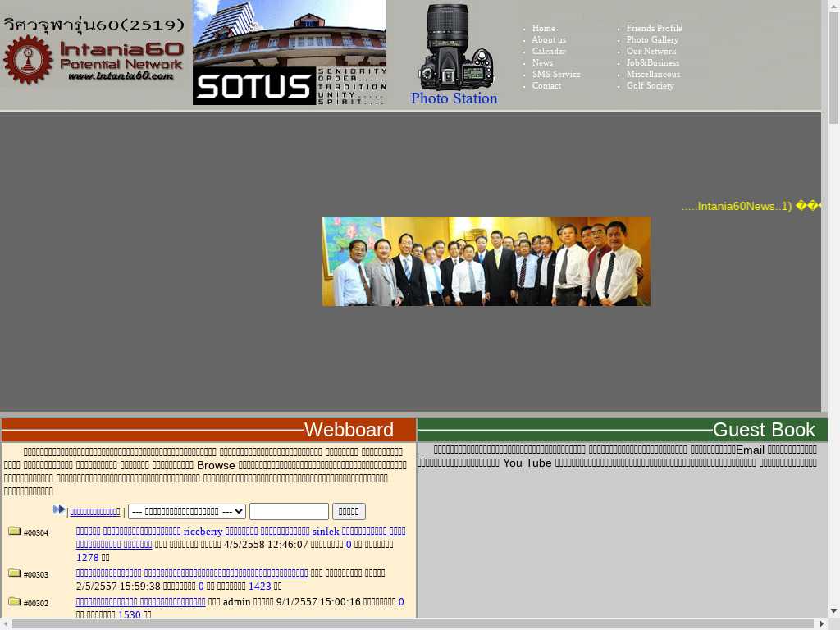Go to the Home menu item
Screen dimensions: 840x630
pyautogui.click(x=543, y=28)
